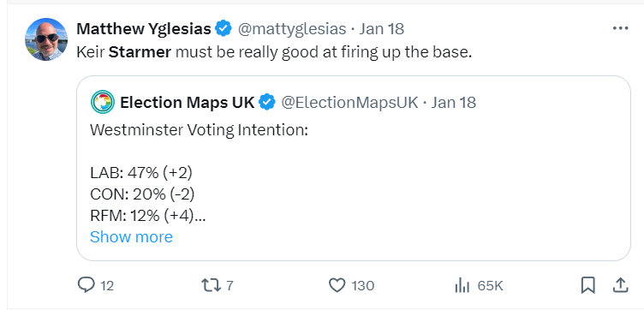This screenshot has height=310, width=644.
Task: Like the tweet with heart icon
Action: (x=337, y=285)
